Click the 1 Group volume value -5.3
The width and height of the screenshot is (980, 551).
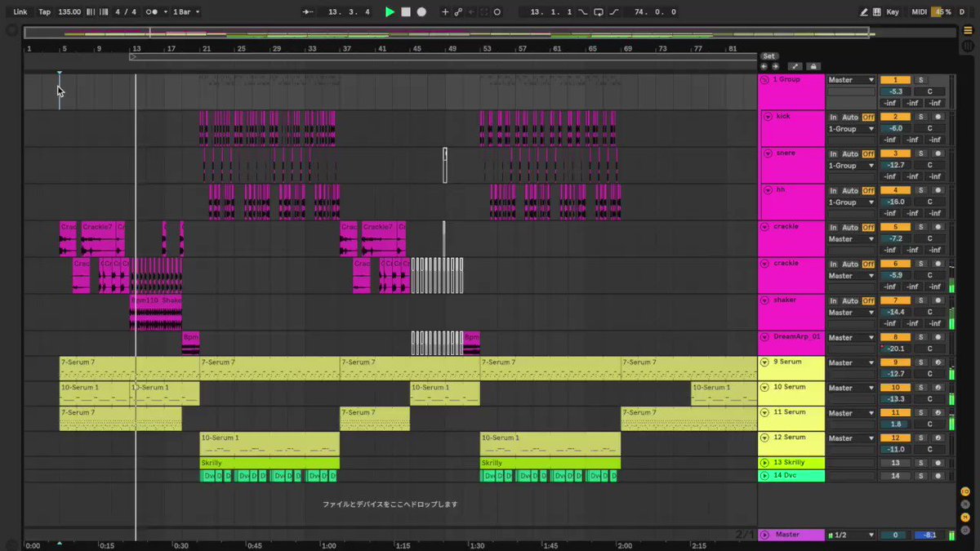click(895, 91)
